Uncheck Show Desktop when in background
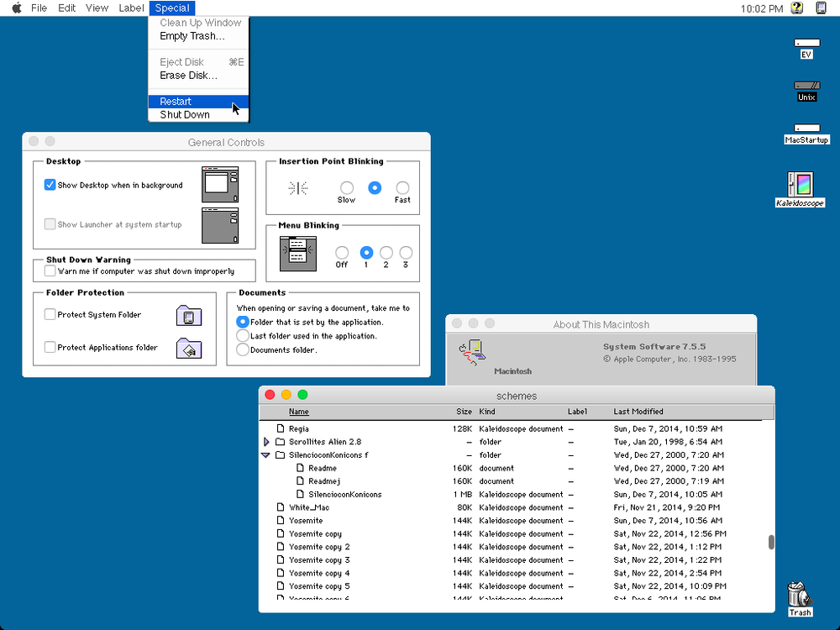 [50, 185]
